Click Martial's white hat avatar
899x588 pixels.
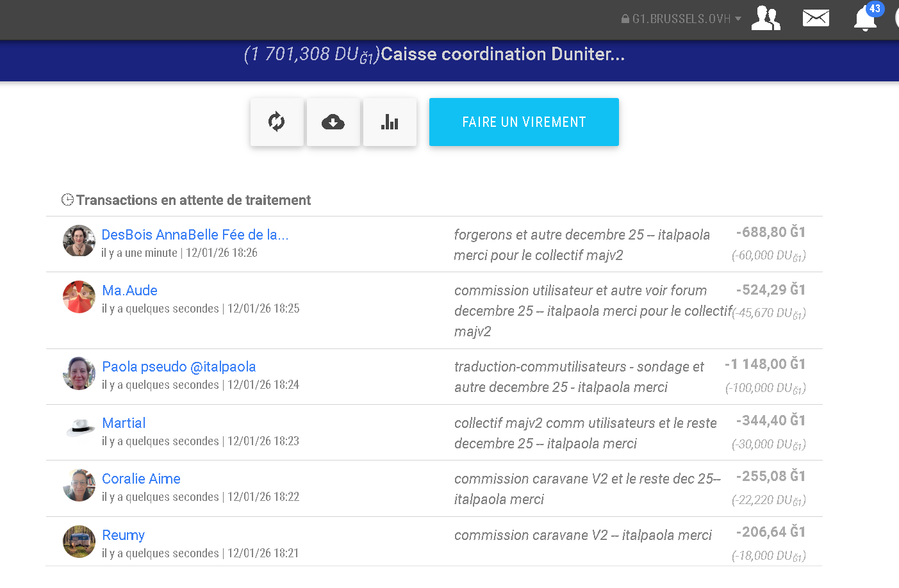79,429
